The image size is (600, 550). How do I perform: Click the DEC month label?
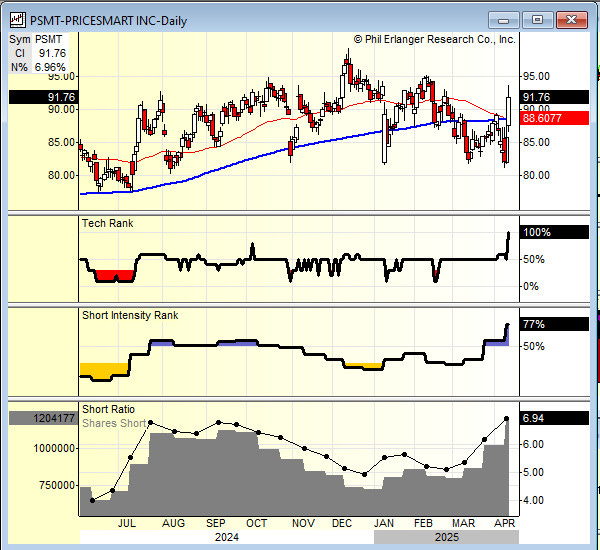(x=342, y=523)
